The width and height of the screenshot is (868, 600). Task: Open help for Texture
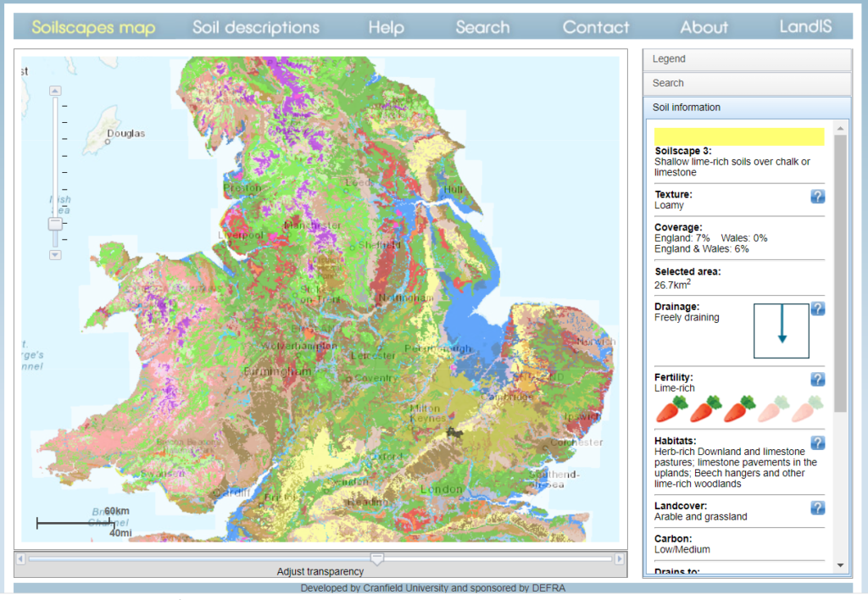pyautogui.click(x=818, y=197)
